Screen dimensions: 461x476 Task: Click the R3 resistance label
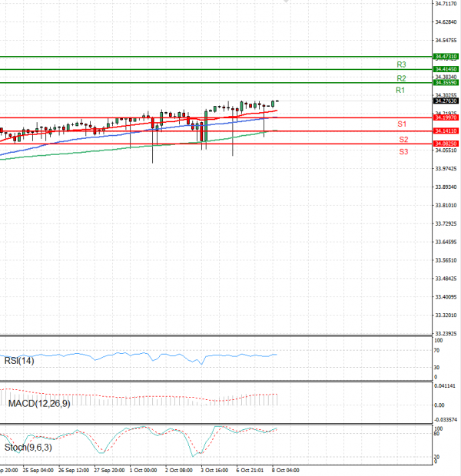tap(401, 64)
